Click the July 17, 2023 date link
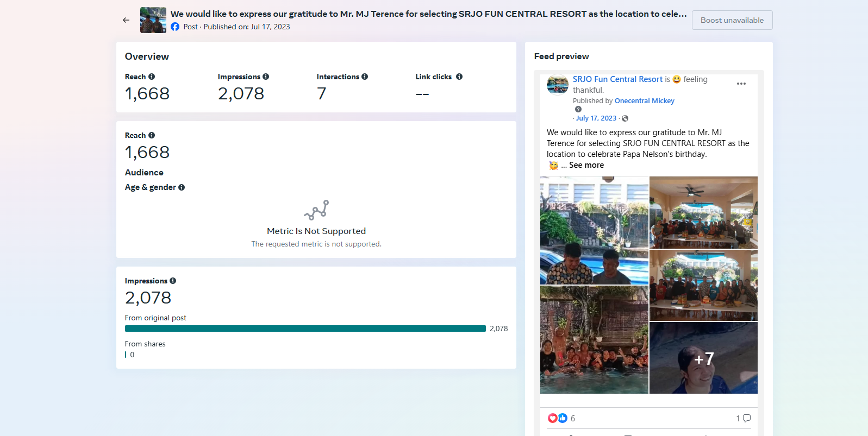 pyautogui.click(x=596, y=118)
